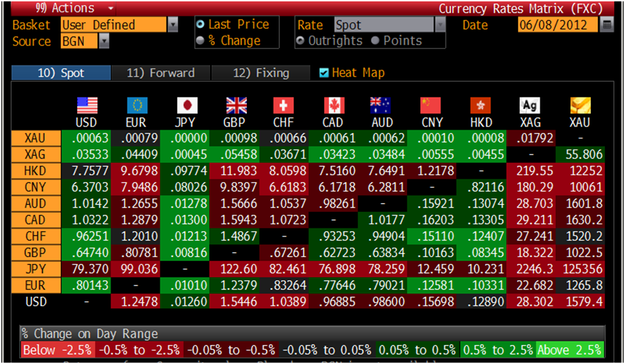Select the % Change radio button
Viewport: 625px width, 364px height.
pyautogui.click(x=201, y=40)
